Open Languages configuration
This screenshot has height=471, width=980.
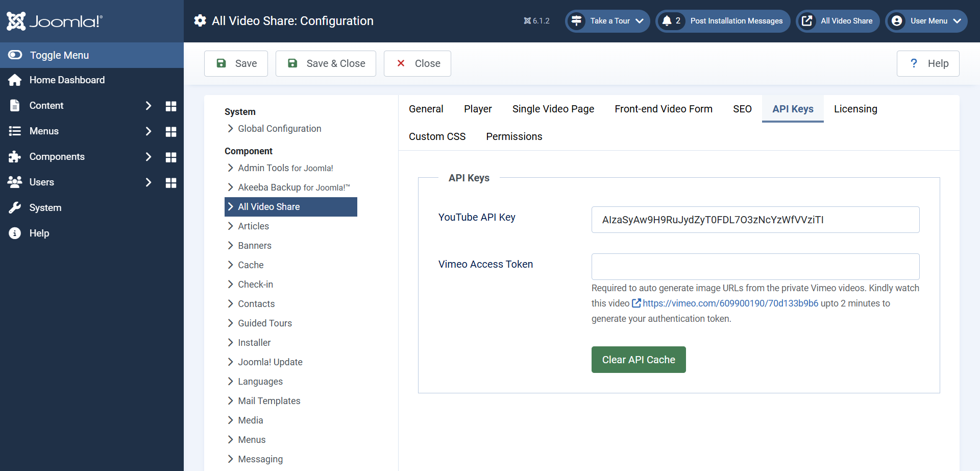[x=260, y=382]
